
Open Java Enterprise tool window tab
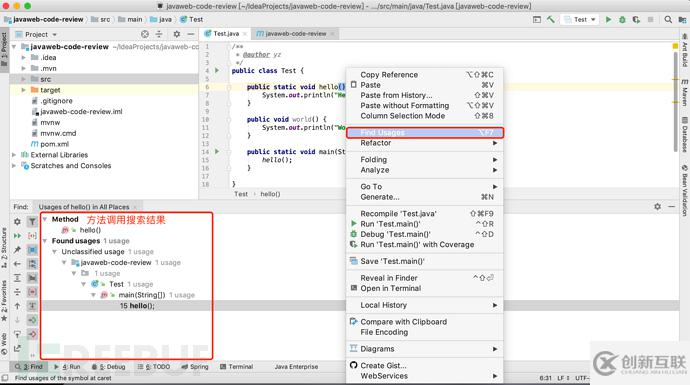point(296,367)
